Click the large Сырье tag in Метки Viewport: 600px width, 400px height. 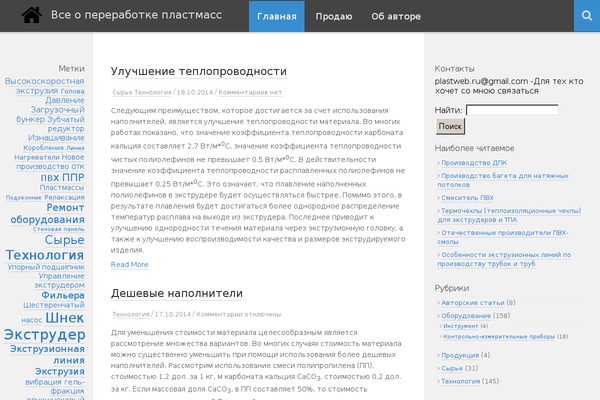(64, 240)
